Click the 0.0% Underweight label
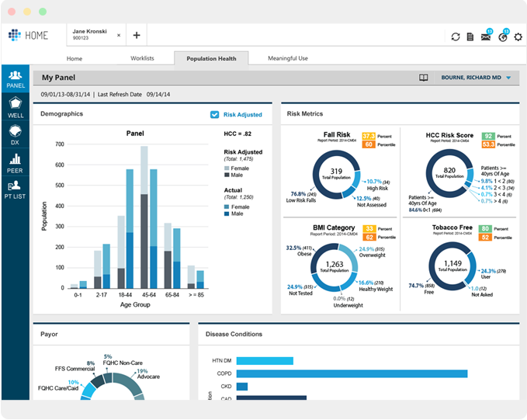 click(x=348, y=302)
